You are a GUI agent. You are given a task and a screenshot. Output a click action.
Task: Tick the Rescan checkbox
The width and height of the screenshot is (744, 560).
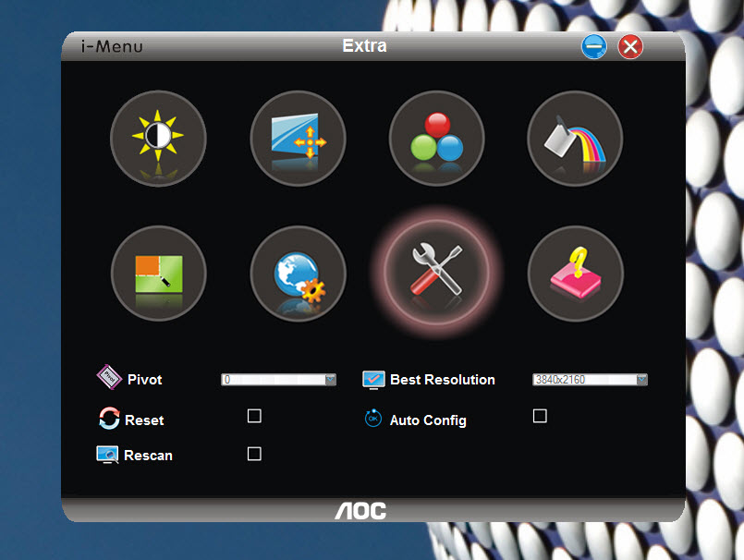click(x=254, y=454)
